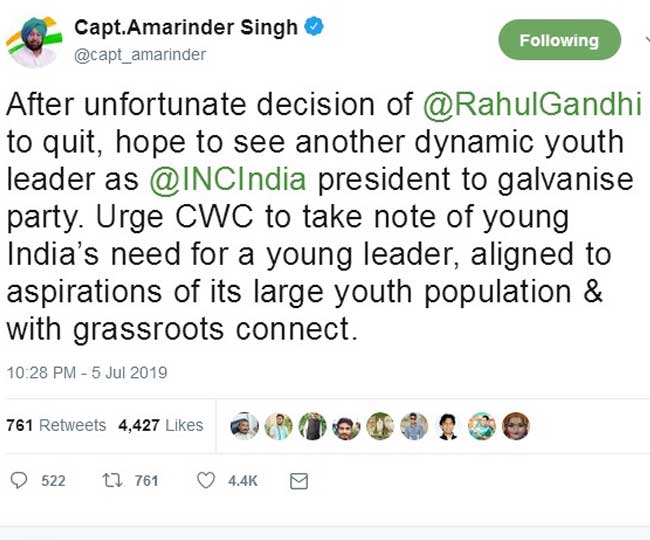Click the Capt.Amarinder Singh display name
Screen dimensions: 650x540
pyautogui.click(x=185, y=28)
